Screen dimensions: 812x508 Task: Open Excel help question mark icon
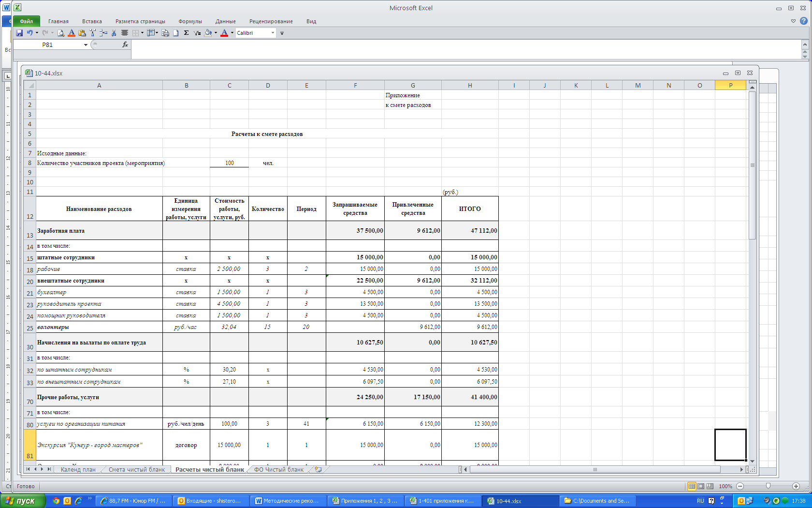point(803,21)
